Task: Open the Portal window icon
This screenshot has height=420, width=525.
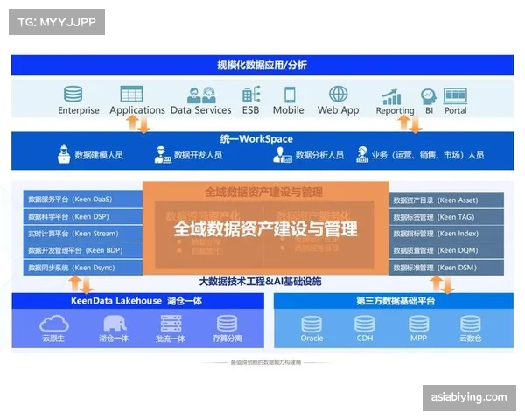Action: (455, 95)
